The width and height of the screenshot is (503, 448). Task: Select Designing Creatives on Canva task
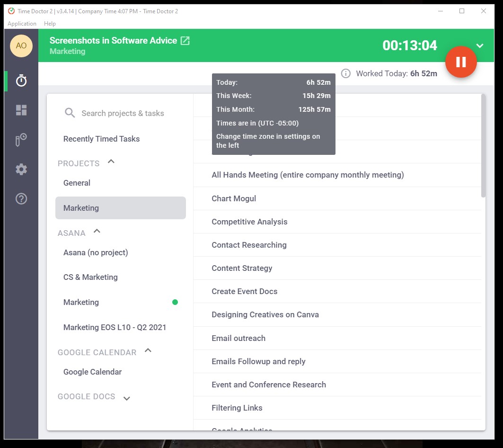pyautogui.click(x=337, y=315)
